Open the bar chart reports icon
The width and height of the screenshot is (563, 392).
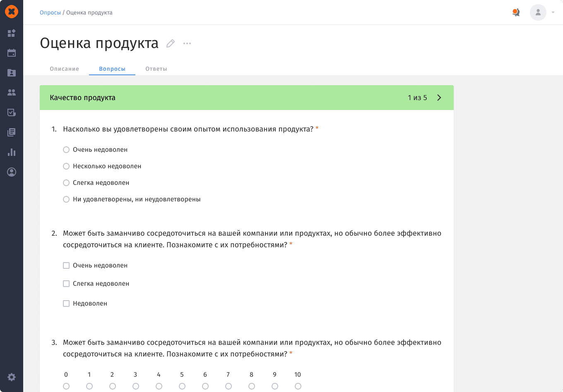click(x=12, y=152)
